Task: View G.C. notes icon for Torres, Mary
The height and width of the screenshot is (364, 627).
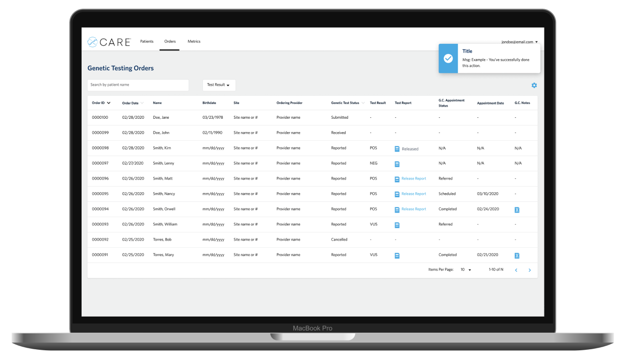Action: (x=517, y=255)
